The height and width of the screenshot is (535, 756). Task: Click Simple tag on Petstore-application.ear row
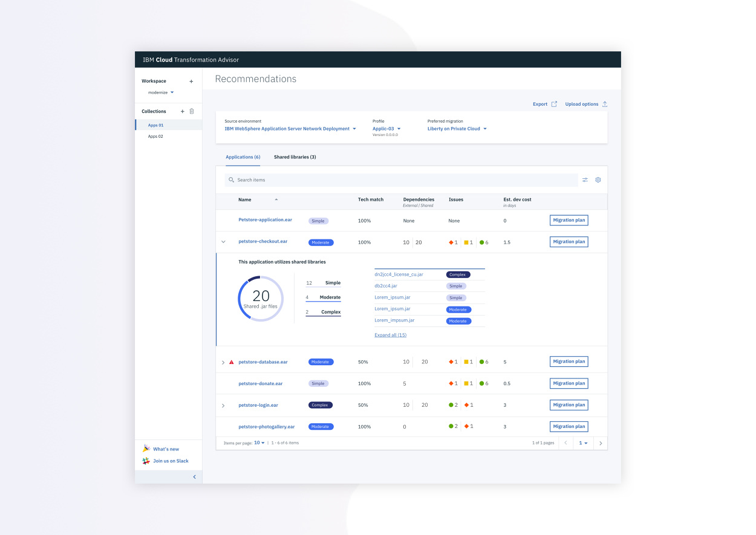318,221
